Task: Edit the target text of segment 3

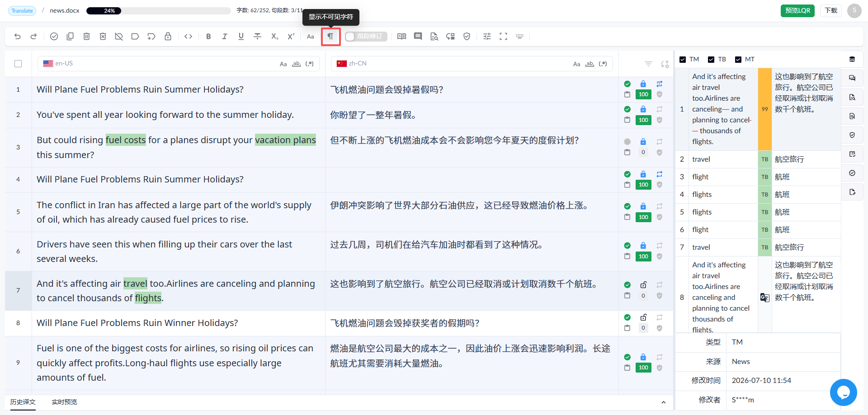Action: click(x=472, y=148)
